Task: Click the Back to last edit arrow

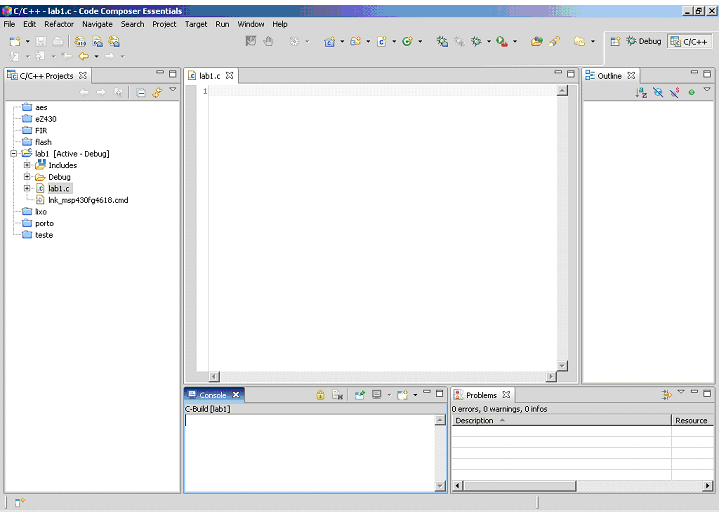Action: coord(84,56)
